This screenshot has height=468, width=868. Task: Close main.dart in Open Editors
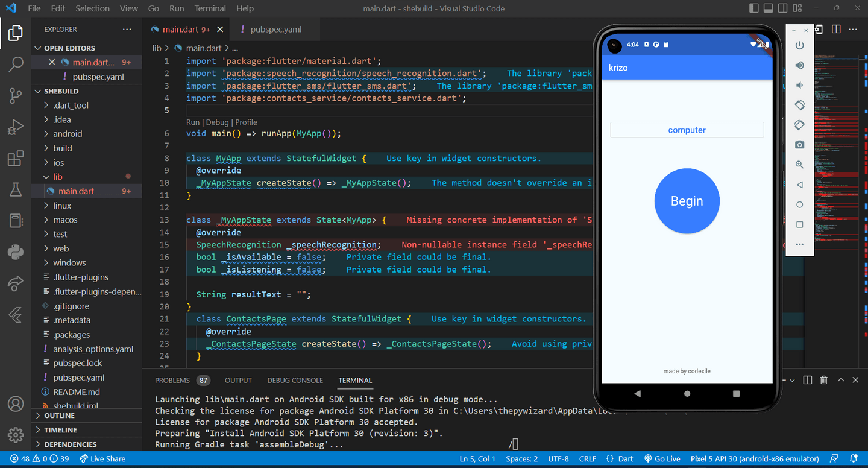click(52, 62)
